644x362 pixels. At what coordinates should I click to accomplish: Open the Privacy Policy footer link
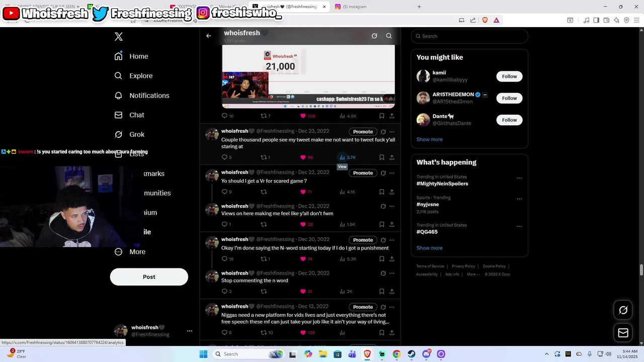463,266
